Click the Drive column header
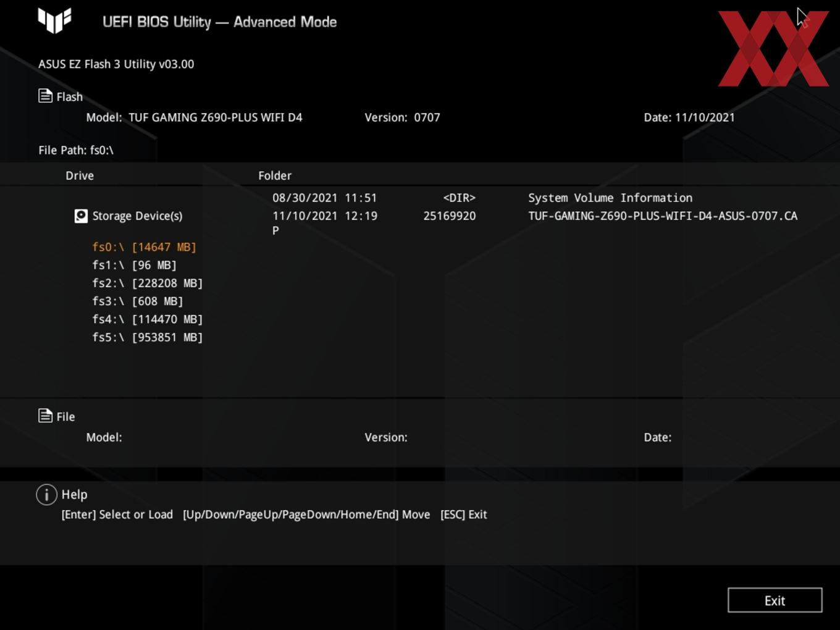This screenshot has width=840, height=630. [80, 175]
